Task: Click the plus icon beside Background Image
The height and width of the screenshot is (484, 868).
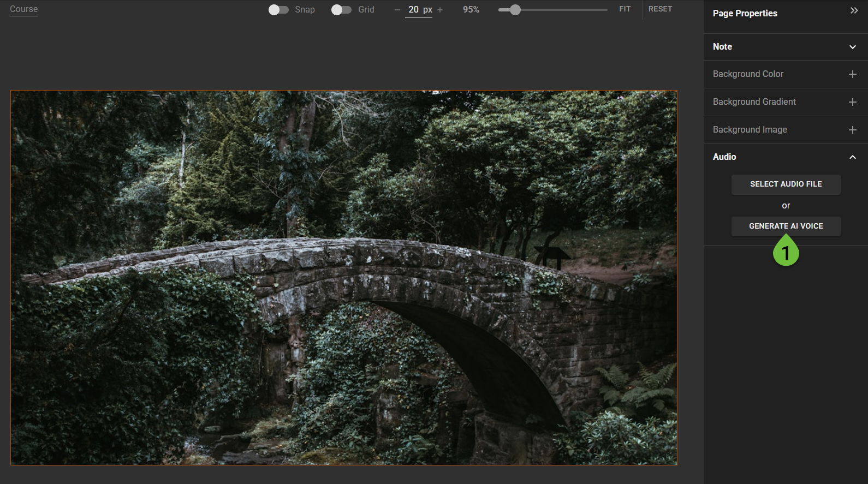Action: coord(852,130)
